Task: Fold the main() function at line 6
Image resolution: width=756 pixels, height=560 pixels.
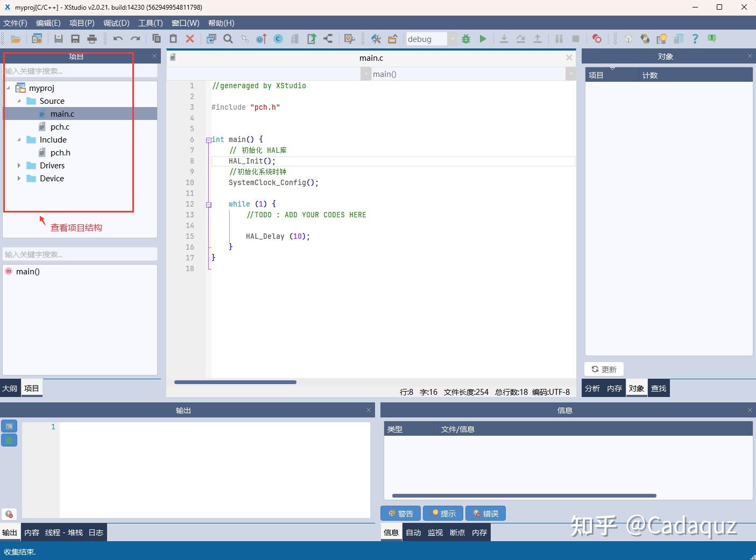Action: pos(208,140)
